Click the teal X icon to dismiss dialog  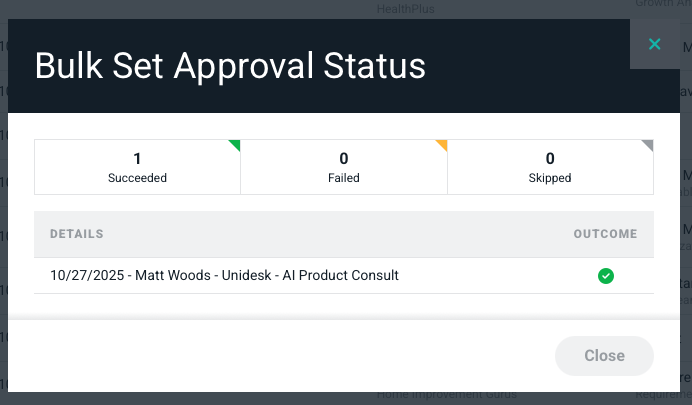[655, 44]
